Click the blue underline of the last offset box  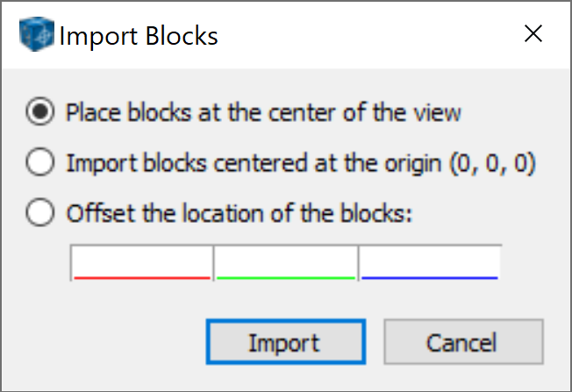click(429, 278)
